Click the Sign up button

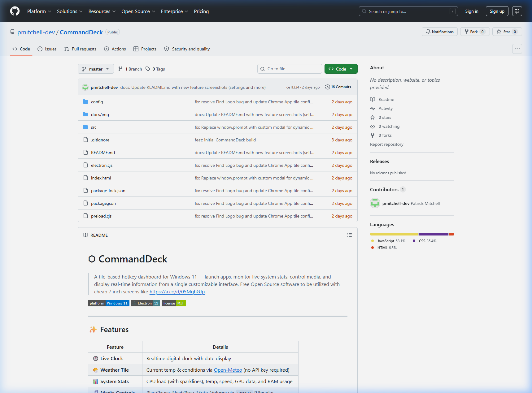click(497, 11)
